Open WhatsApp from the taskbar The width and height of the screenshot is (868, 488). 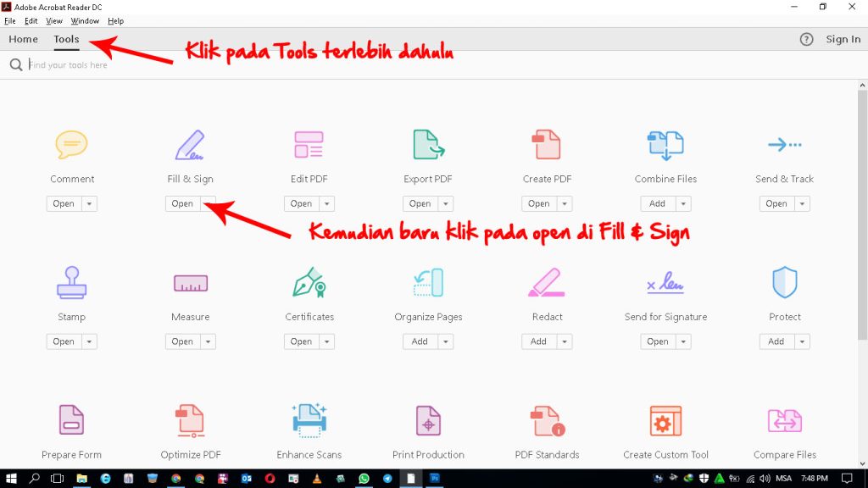(364, 479)
